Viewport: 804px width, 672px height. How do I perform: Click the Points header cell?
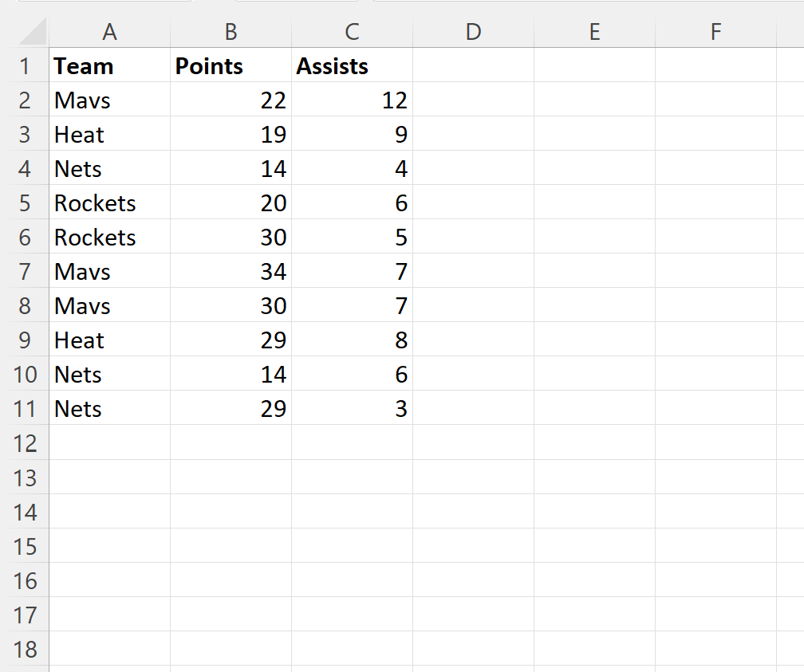231,66
